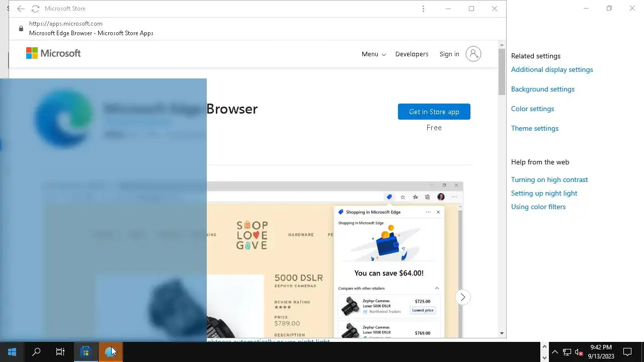Click the Store page vertical scrollbar thumb
This screenshot has width=644, height=362.
point(502,72)
